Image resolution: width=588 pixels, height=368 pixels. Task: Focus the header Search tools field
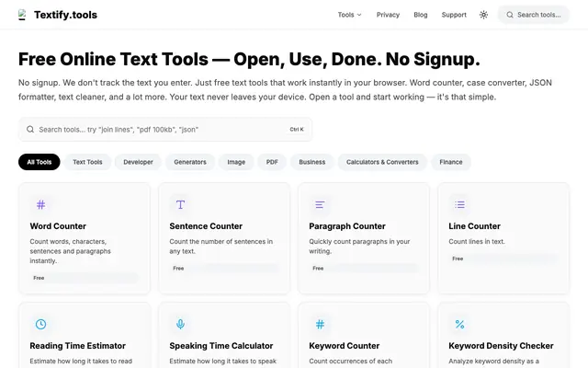pyautogui.click(x=534, y=15)
